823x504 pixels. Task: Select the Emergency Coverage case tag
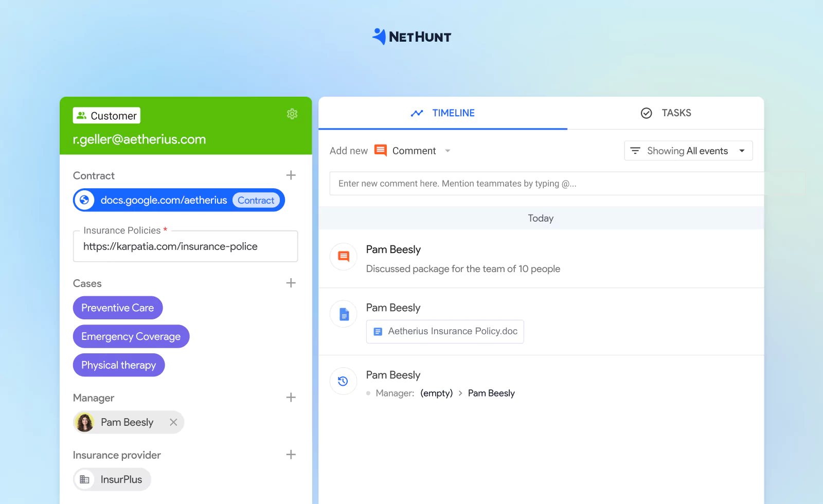pos(131,336)
